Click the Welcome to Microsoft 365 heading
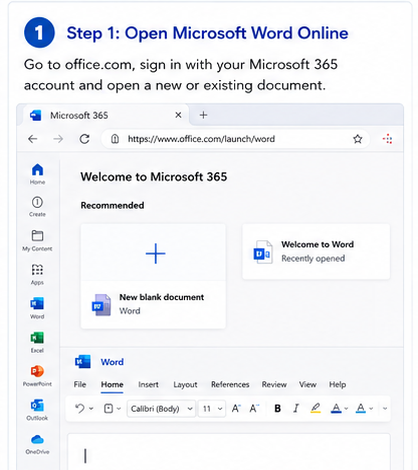 click(x=154, y=176)
